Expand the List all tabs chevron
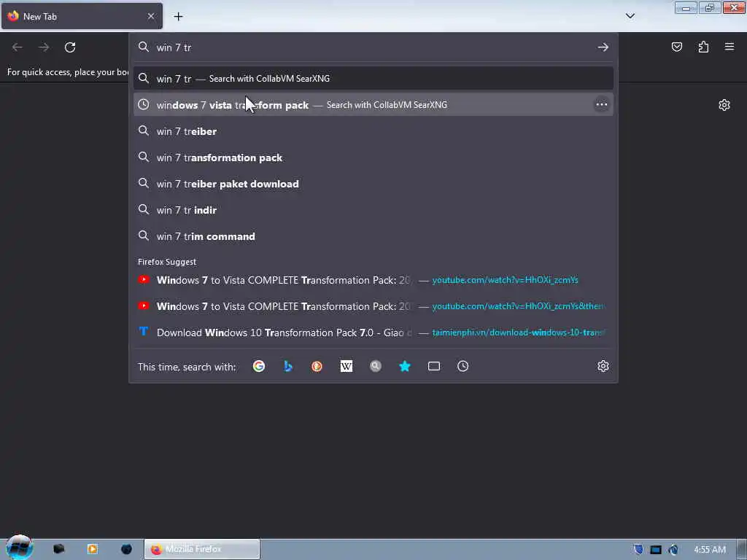This screenshot has height=560, width=747. pyautogui.click(x=630, y=16)
